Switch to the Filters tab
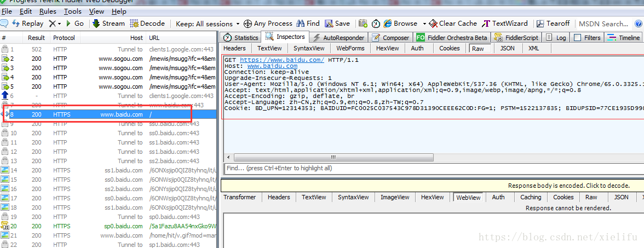The image size is (644, 248). coord(587,37)
